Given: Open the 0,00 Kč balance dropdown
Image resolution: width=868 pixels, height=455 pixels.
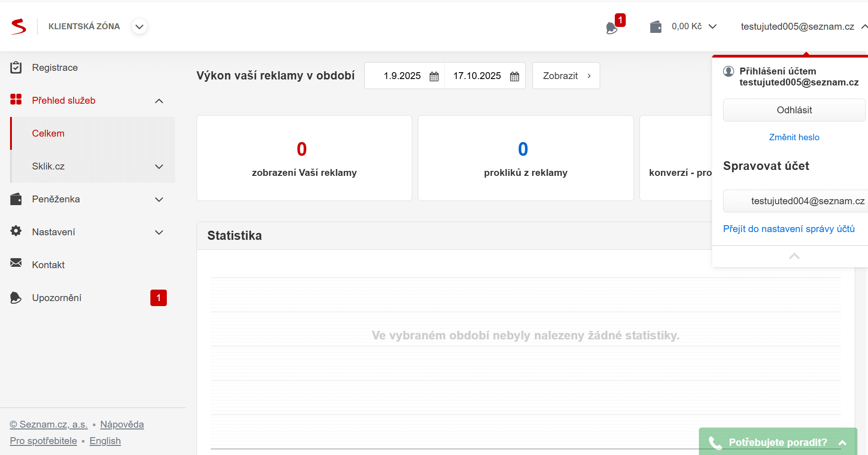Looking at the screenshot, I should click(x=693, y=26).
